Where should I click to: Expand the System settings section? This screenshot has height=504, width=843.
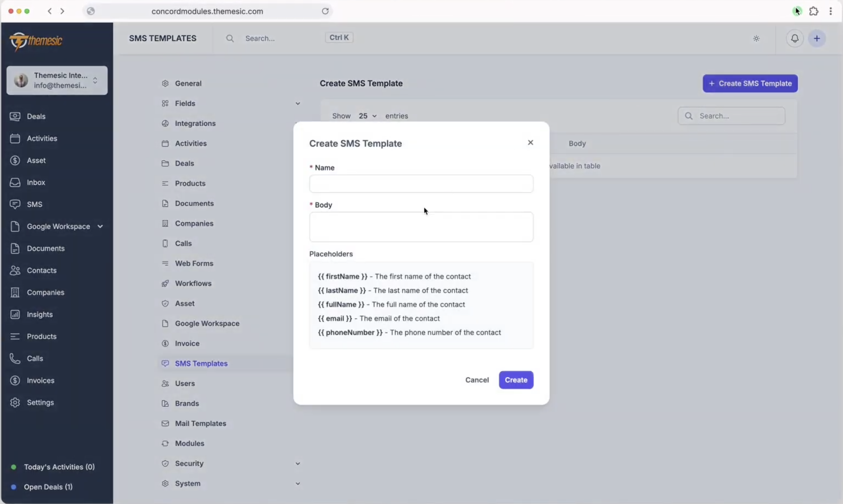pyautogui.click(x=298, y=483)
